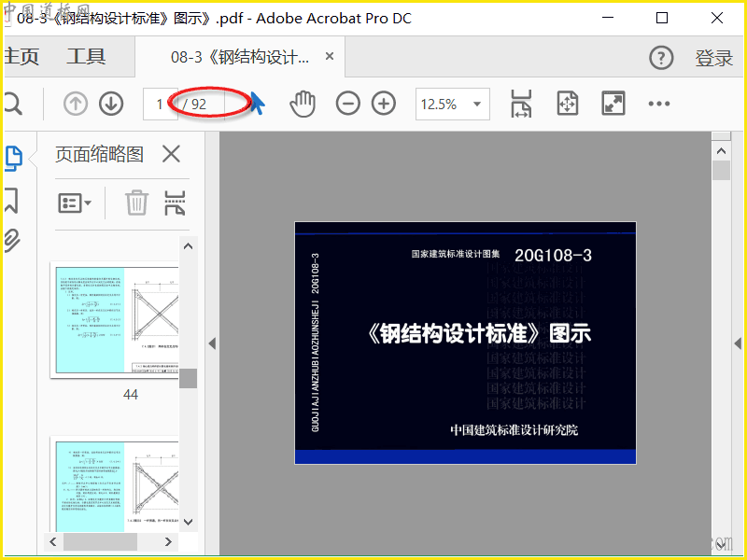
Task: Collapse the left navigation pane arrow
Action: click(x=213, y=343)
